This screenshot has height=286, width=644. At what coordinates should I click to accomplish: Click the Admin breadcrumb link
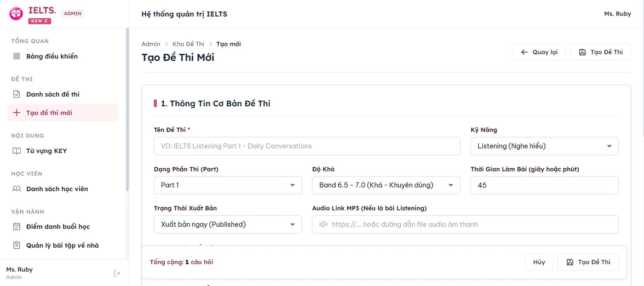pos(151,44)
